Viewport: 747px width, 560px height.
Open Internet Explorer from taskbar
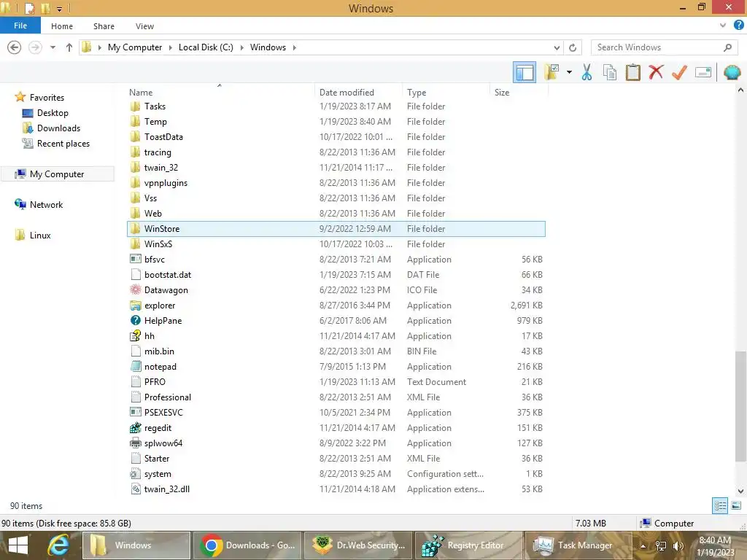pos(58,545)
